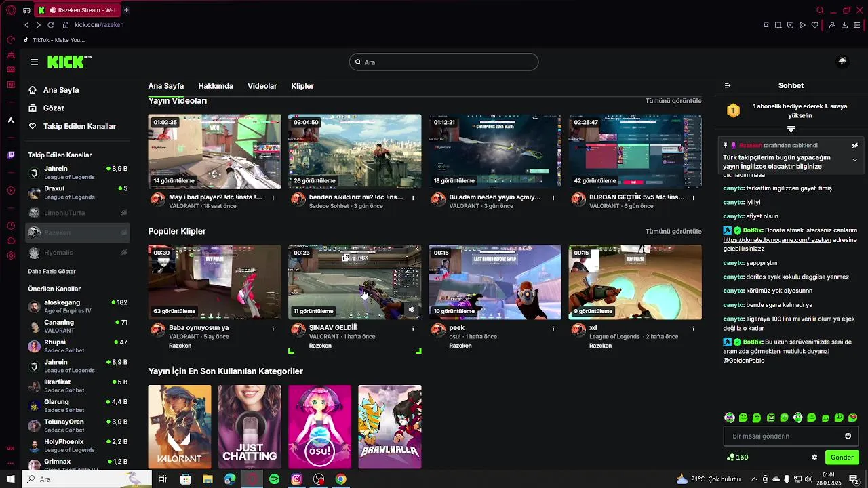This screenshot has width=868, height=488.
Task: Open the Just Chatting category card
Action: 250,426
